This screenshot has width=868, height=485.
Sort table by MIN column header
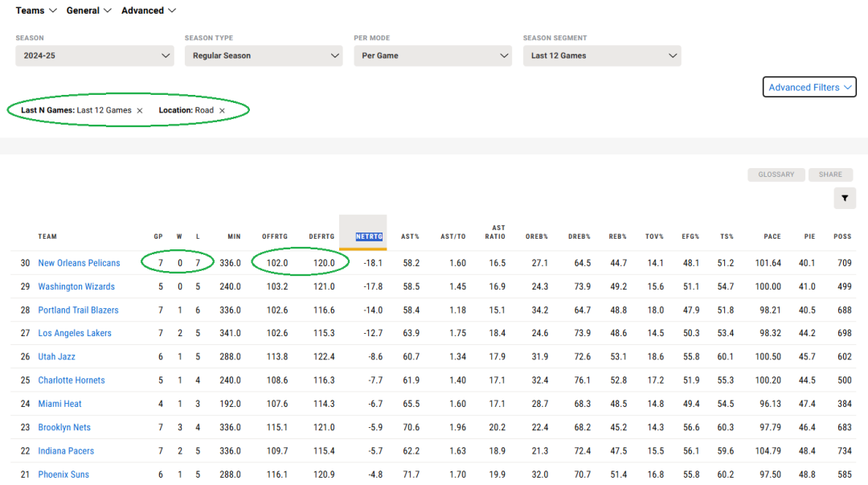234,236
